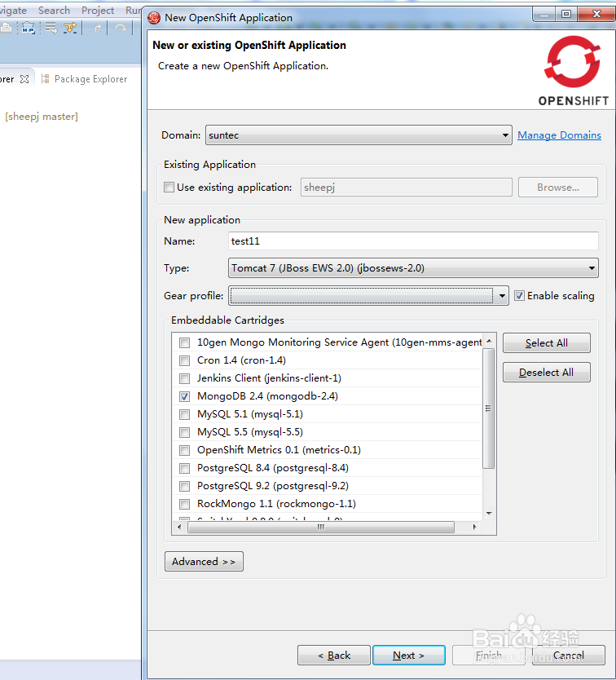Screen dimensions: 616x680
Task: Click the greyed curved redo arrow icon
Action: tap(121, 29)
